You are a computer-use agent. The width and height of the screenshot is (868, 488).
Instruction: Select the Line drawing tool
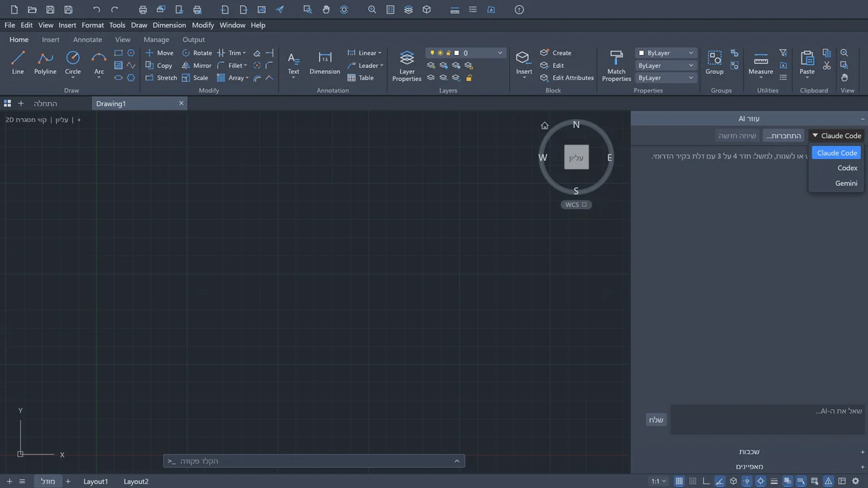(18, 63)
